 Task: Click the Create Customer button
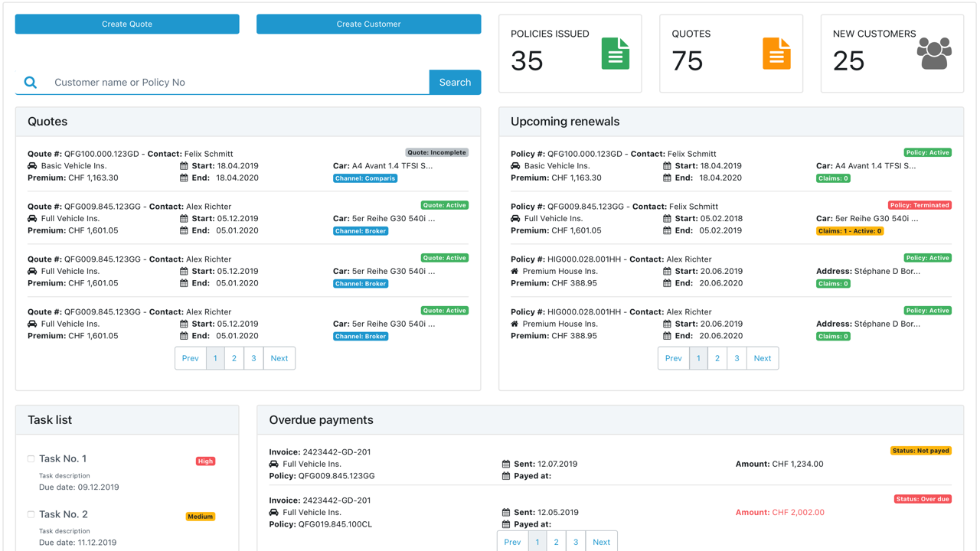369,24
